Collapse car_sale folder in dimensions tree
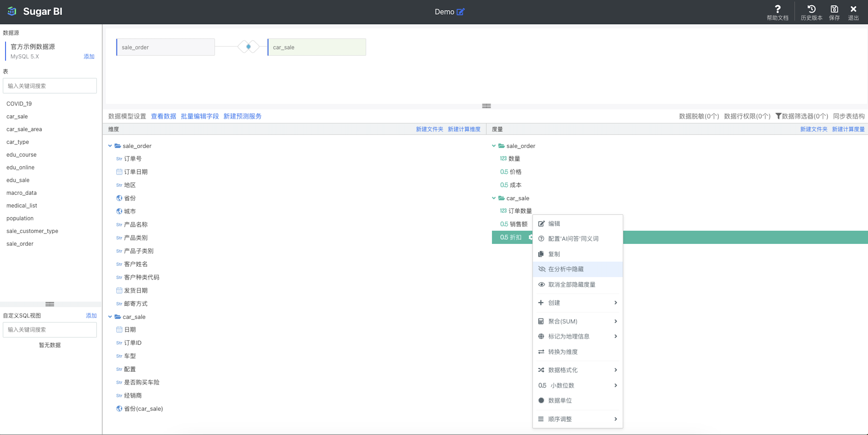The height and width of the screenshot is (435, 868). [110, 317]
